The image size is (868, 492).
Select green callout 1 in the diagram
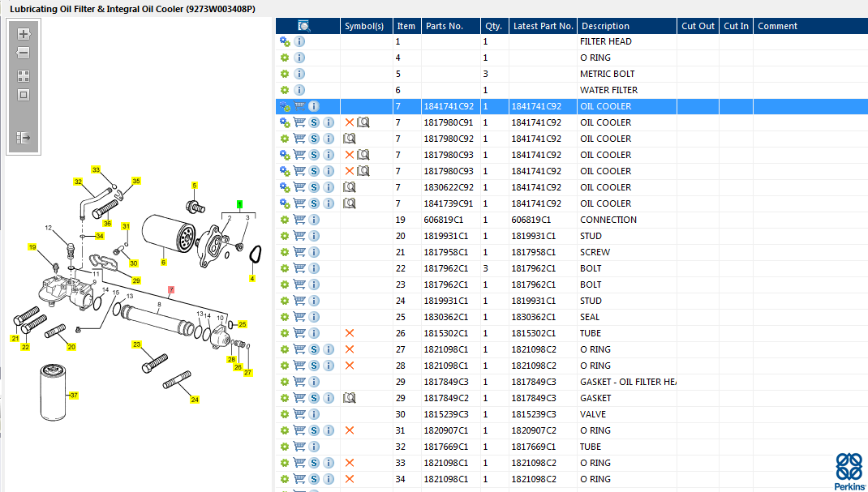click(239, 204)
